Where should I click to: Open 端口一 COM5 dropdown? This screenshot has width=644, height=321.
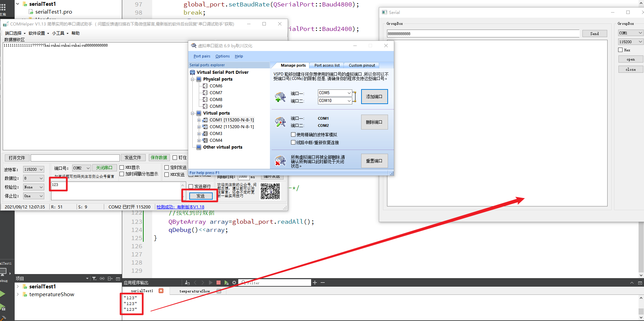coord(335,93)
